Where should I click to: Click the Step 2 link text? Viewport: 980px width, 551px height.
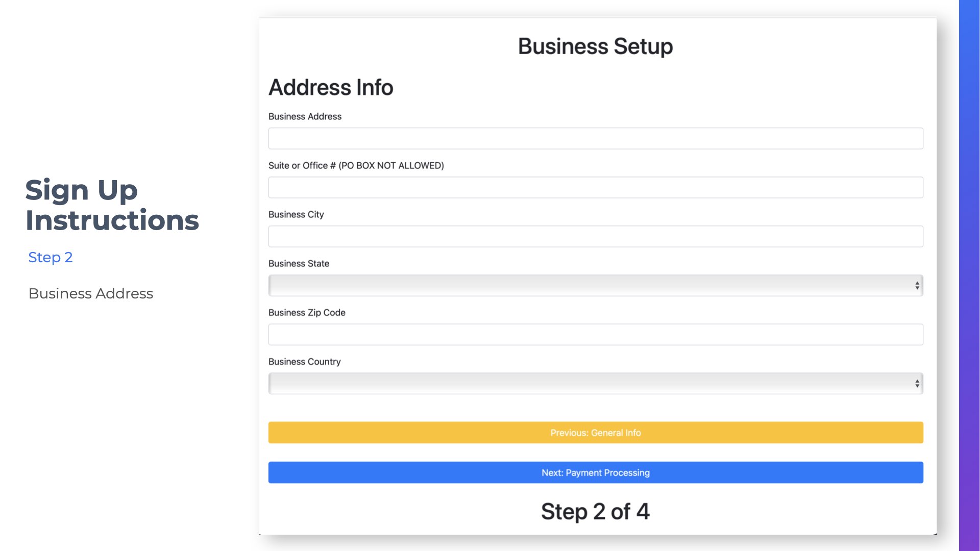pos(51,257)
